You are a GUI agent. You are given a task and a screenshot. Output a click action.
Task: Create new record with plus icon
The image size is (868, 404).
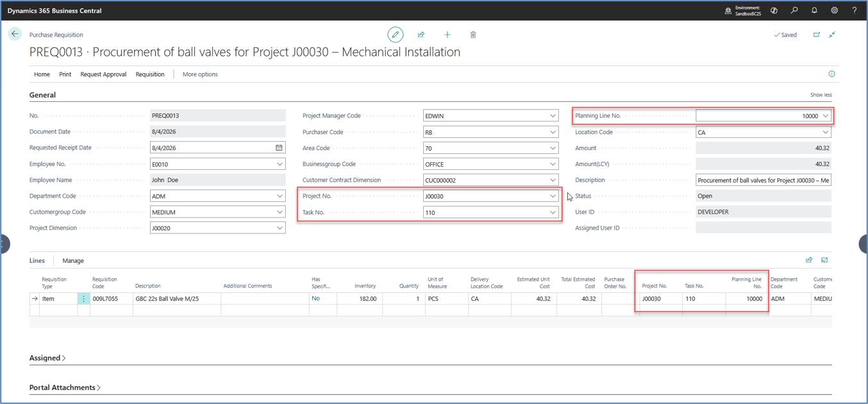tap(447, 35)
